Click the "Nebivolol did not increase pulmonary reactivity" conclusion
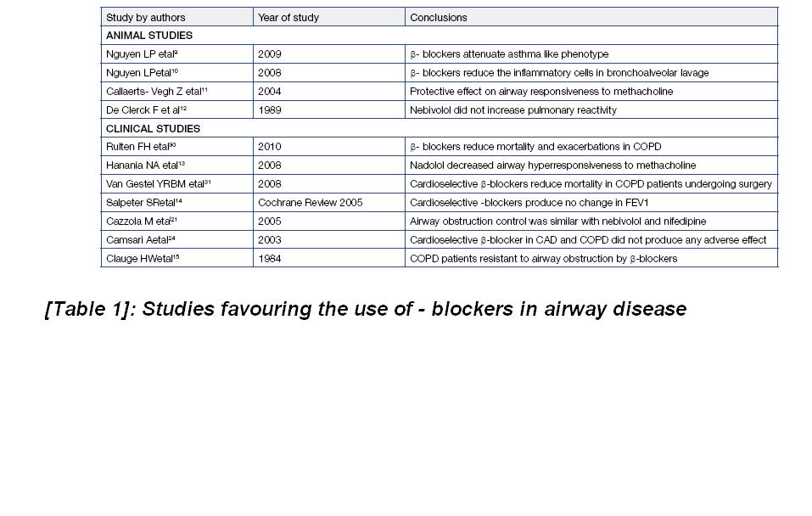This screenshot has height=516, width=812. click(x=513, y=110)
